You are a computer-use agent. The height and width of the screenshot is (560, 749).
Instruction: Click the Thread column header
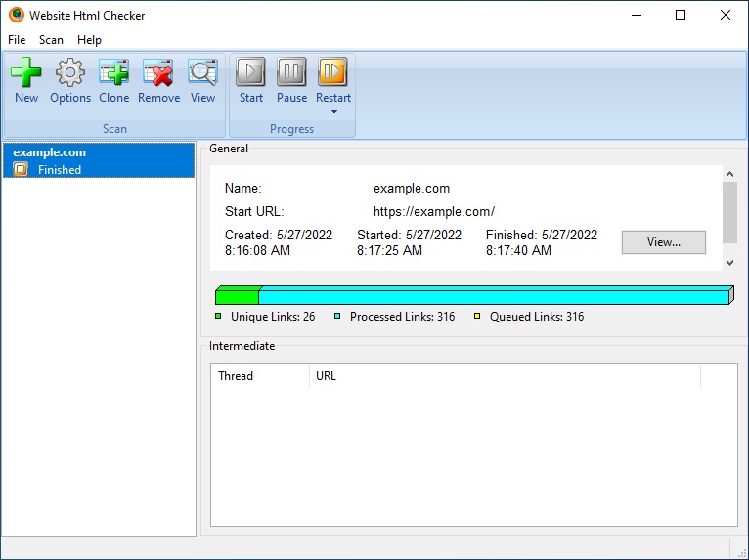click(259, 376)
